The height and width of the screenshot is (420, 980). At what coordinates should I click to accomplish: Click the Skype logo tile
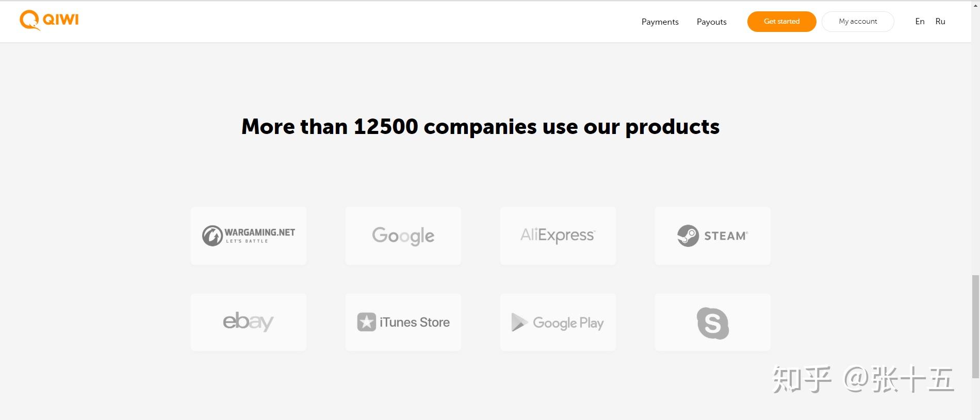pyautogui.click(x=713, y=322)
